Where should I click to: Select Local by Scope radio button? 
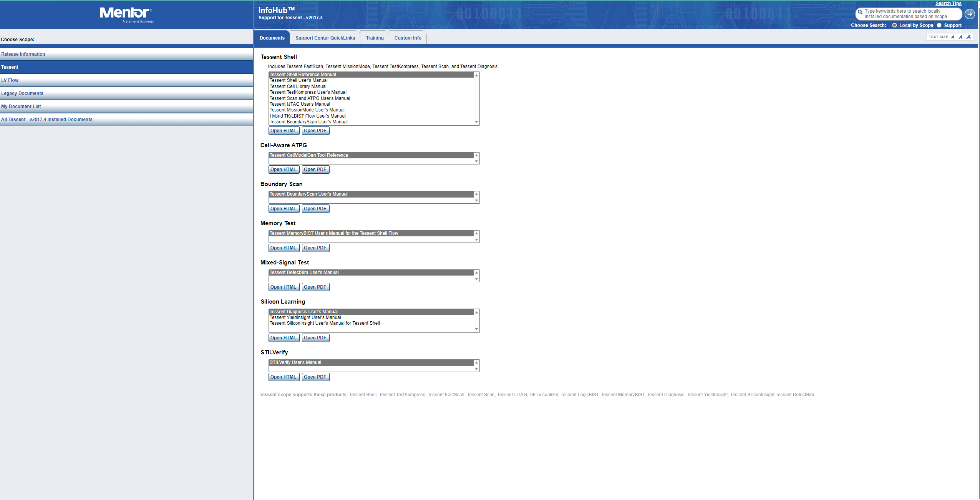click(x=894, y=25)
